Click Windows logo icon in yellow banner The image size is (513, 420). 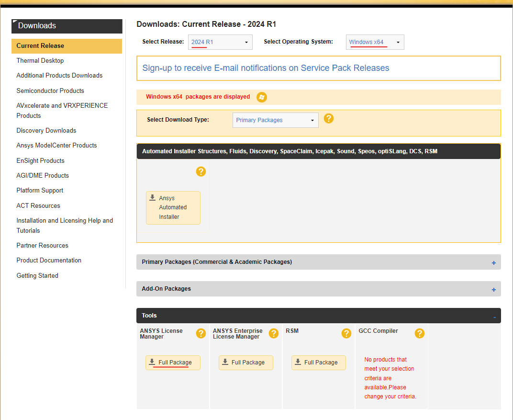[261, 97]
